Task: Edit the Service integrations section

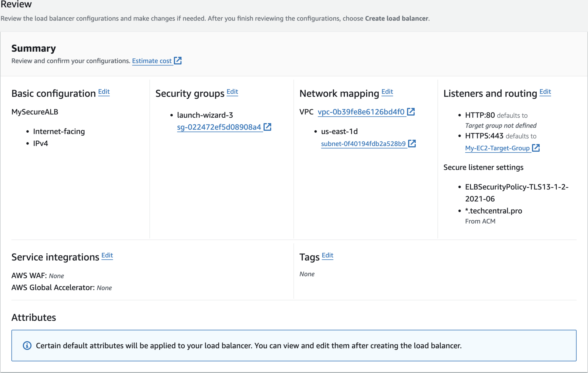Action: click(107, 255)
